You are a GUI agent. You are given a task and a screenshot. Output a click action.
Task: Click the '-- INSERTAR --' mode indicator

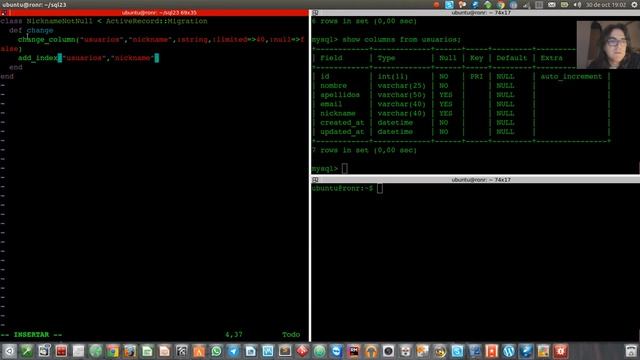[x=31, y=335]
